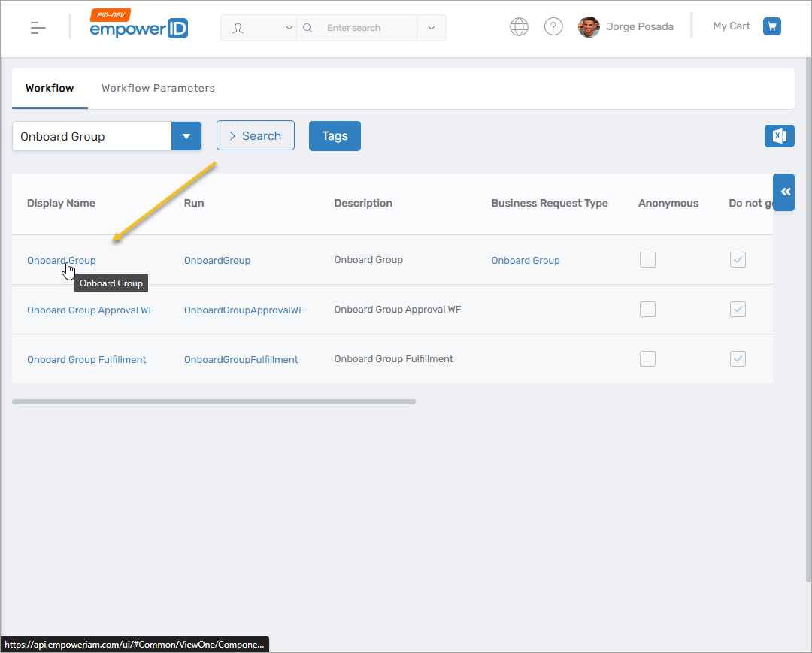This screenshot has height=653, width=812.
Task: Open the OnboardGroupFulfillment run link
Action: [x=241, y=359]
